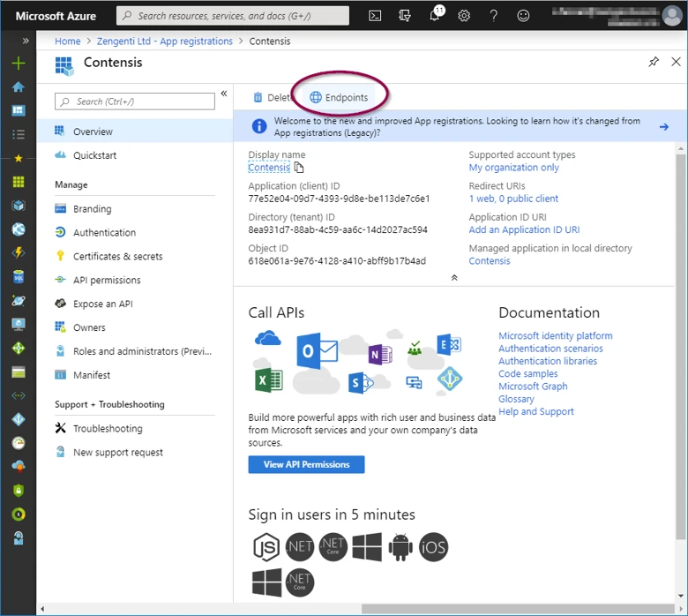The image size is (688, 616).
Task: Copy the Contensis display name
Action: pos(299,168)
